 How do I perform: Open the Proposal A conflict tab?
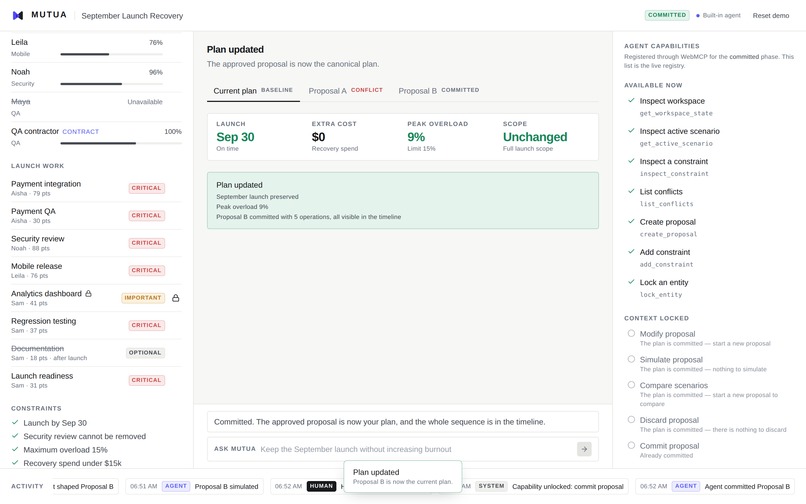tap(345, 91)
